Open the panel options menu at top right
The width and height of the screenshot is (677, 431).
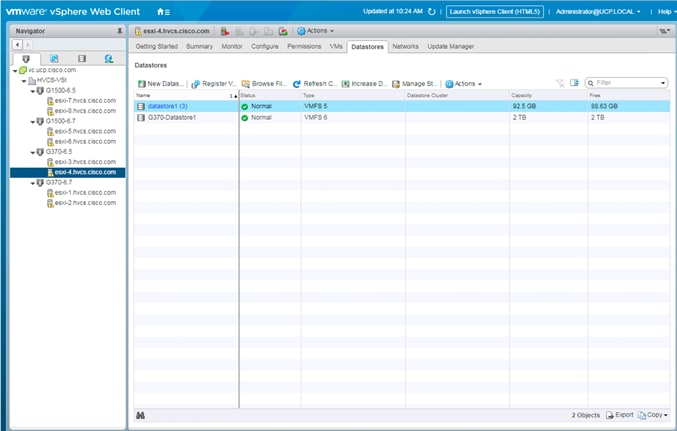[664, 31]
